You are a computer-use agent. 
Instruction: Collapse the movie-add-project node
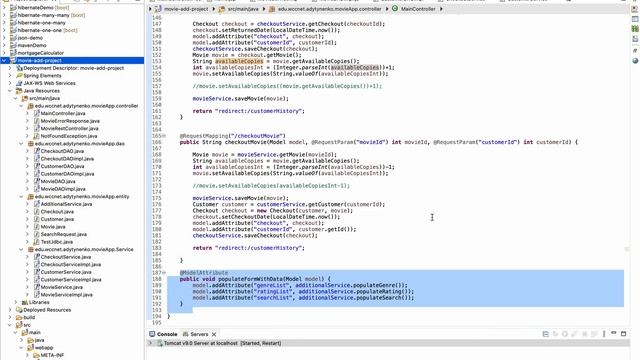click(4, 60)
